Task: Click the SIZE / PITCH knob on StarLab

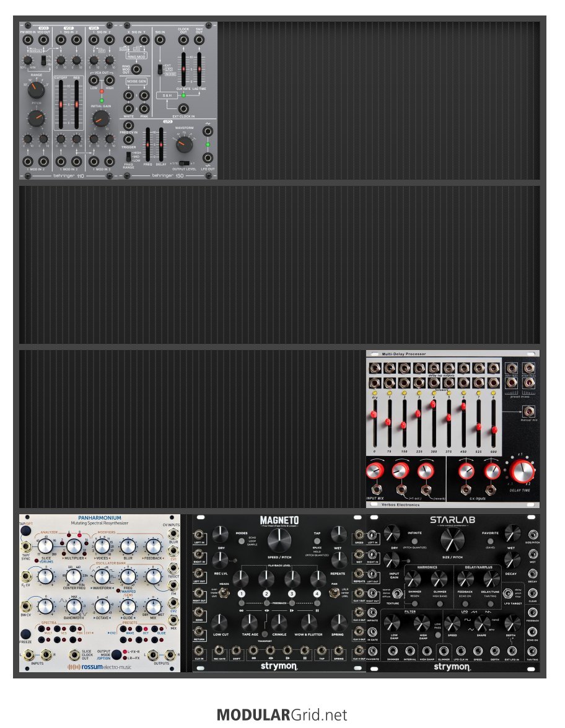Action: (x=452, y=540)
